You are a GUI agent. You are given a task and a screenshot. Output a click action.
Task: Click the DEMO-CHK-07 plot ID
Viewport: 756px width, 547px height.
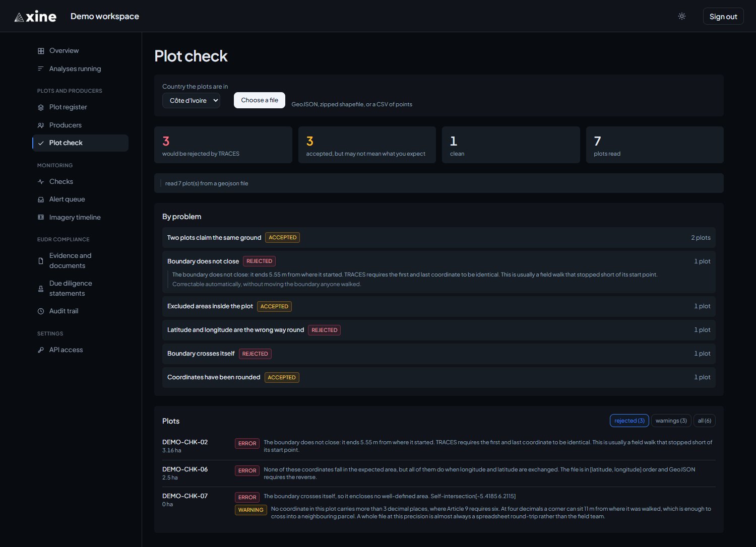185,496
